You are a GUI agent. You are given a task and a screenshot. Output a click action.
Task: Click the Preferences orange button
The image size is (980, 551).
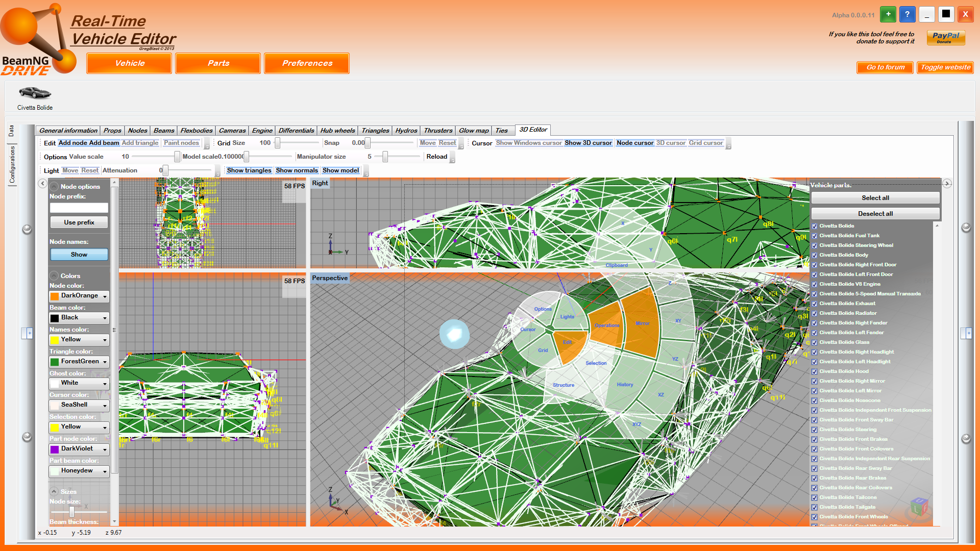coord(307,63)
